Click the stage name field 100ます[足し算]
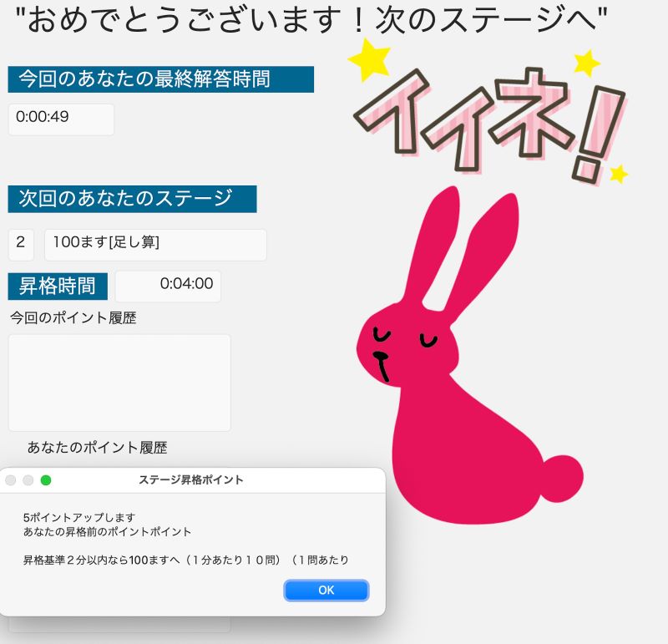 155,245
